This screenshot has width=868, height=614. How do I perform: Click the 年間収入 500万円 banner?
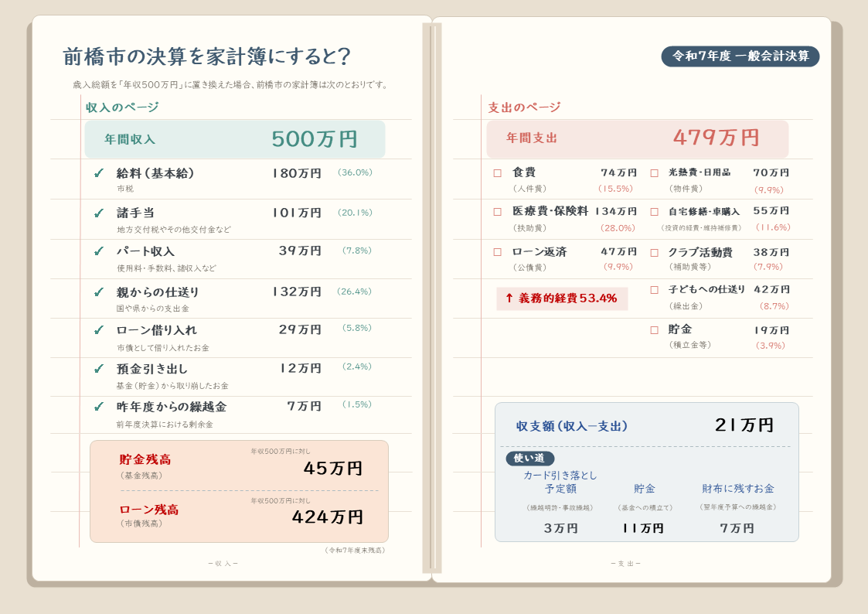(235, 139)
